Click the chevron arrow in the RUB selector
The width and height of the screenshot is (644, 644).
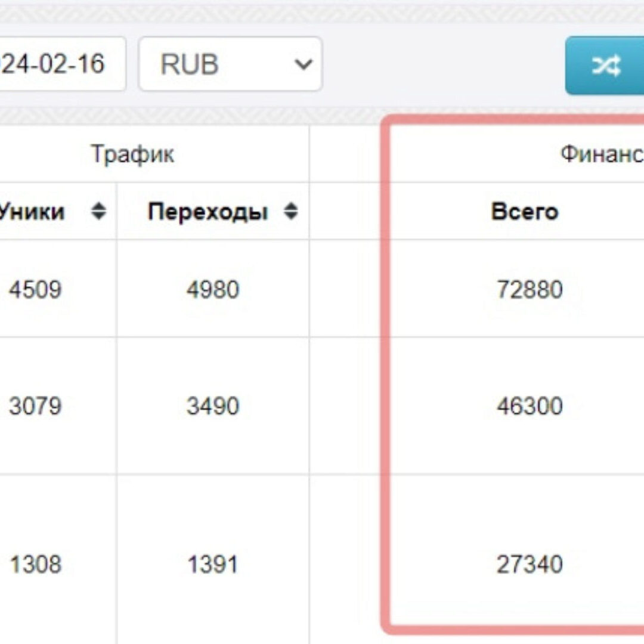point(304,64)
